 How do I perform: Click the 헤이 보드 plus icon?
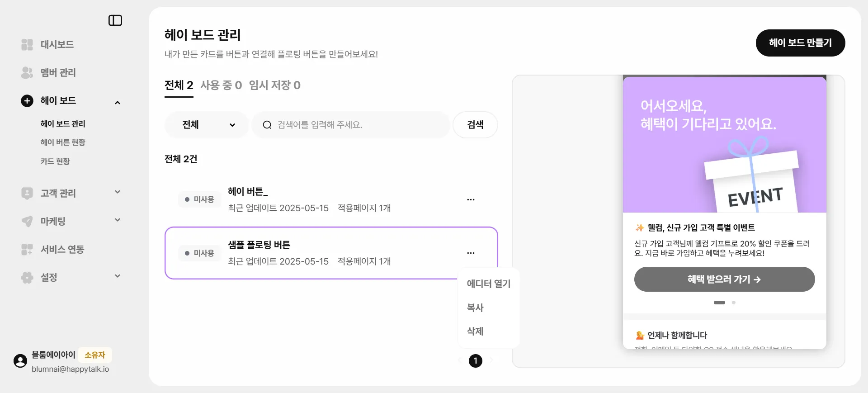click(27, 101)
